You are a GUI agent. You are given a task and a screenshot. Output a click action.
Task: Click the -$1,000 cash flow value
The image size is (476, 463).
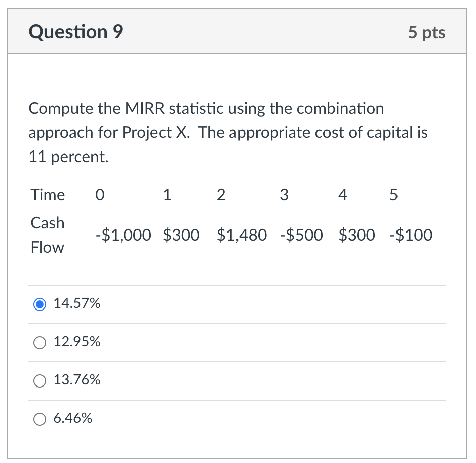[x=123, y=235]
